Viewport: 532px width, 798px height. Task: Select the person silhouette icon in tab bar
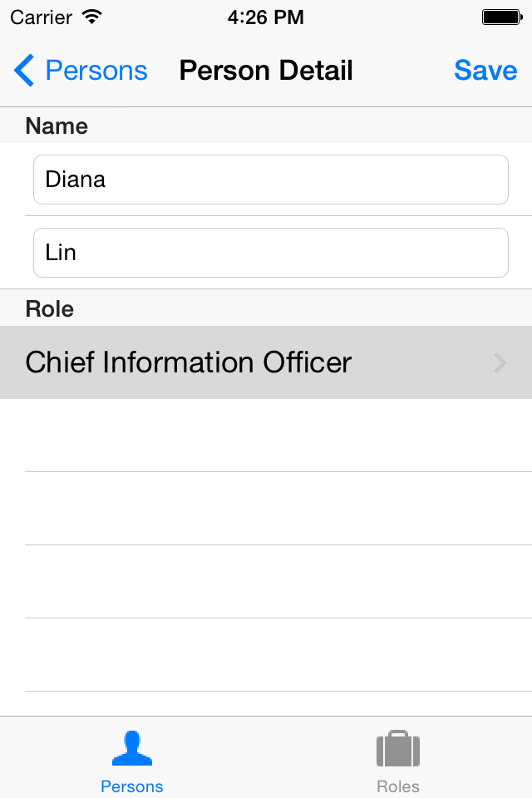point(132,748)
